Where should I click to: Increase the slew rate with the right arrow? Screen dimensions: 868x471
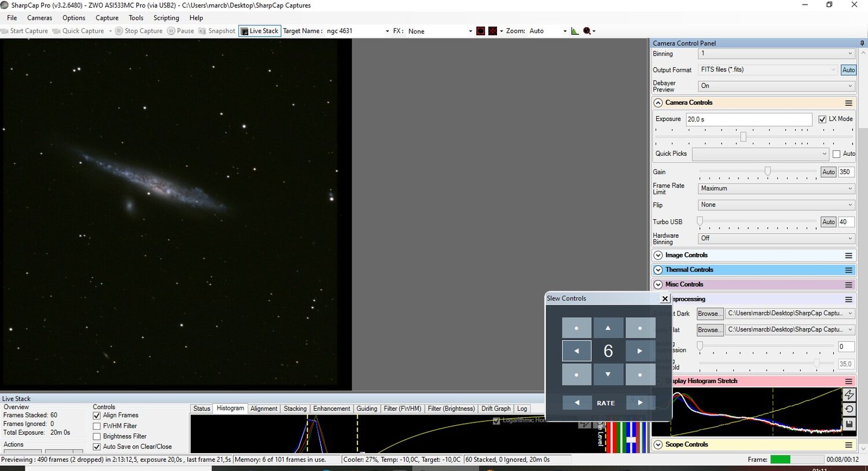tap(640, 403)
